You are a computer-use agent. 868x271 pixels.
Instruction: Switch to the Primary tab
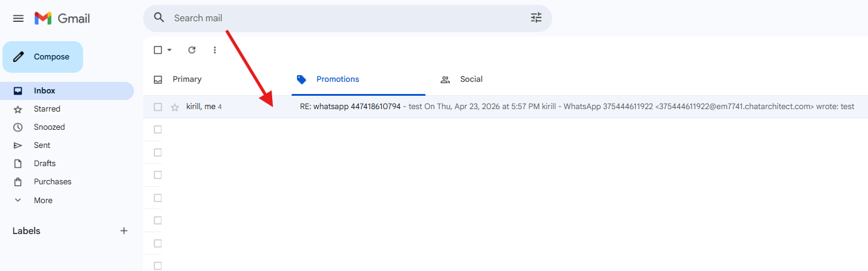click(x=187, y=79)
